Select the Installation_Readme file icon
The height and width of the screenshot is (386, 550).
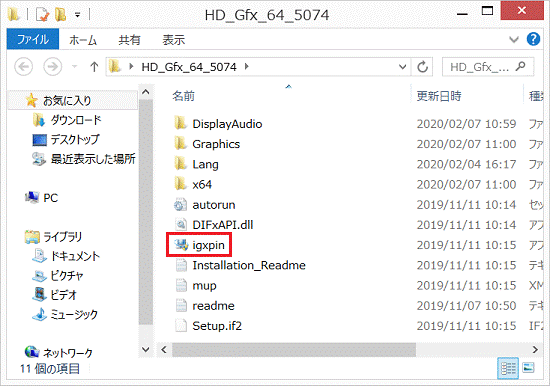coord(181,265)
